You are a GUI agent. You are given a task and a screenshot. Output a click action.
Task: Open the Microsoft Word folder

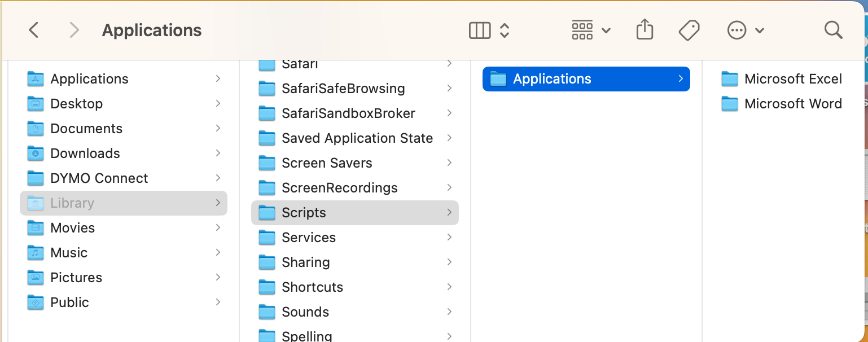[792, 104]
